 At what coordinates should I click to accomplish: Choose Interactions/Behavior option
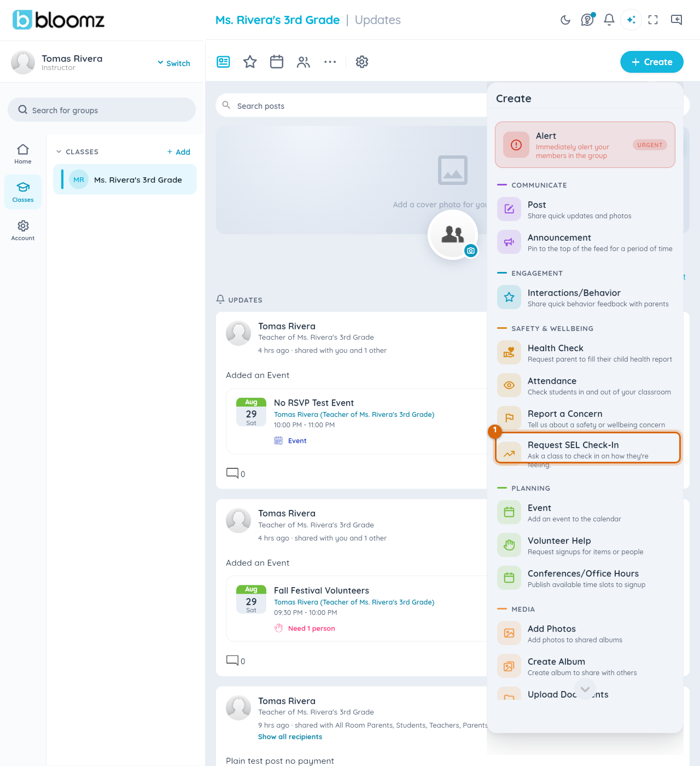pyautogui.click(x=585, y=298)
